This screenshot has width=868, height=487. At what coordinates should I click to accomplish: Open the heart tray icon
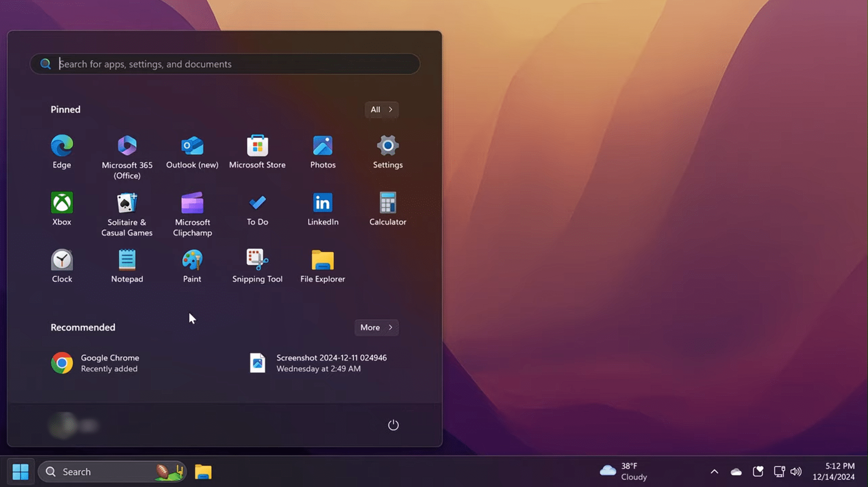(x=758, y=472)
